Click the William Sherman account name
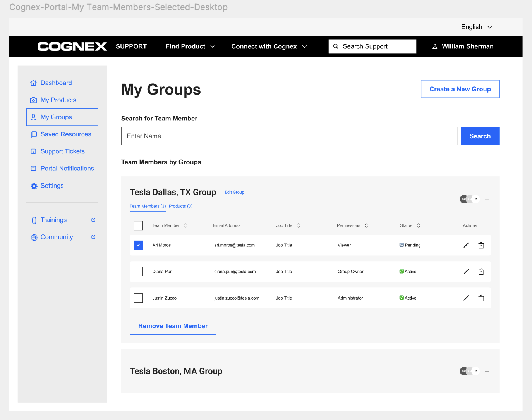The image size is (532, 420). 468,46
